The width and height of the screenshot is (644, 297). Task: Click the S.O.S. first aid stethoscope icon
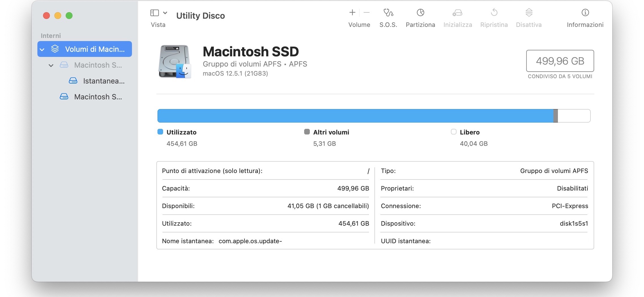pos(388,13)
